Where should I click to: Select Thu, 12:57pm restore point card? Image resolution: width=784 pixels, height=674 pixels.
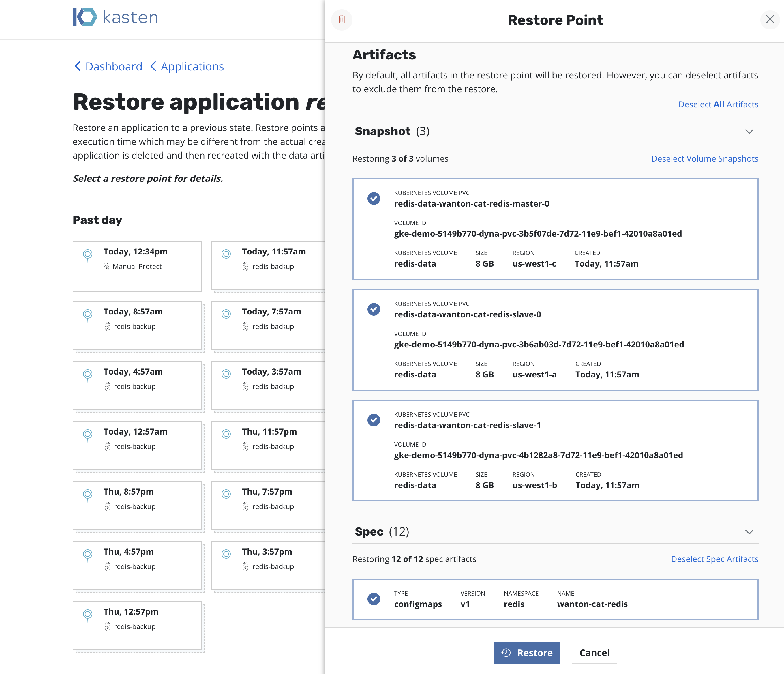(137, 625)
